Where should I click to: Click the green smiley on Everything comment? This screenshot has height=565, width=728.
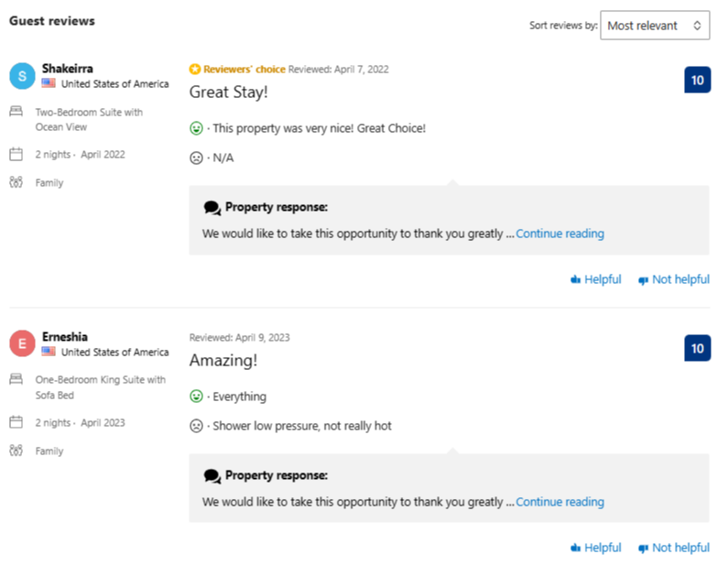196,396
